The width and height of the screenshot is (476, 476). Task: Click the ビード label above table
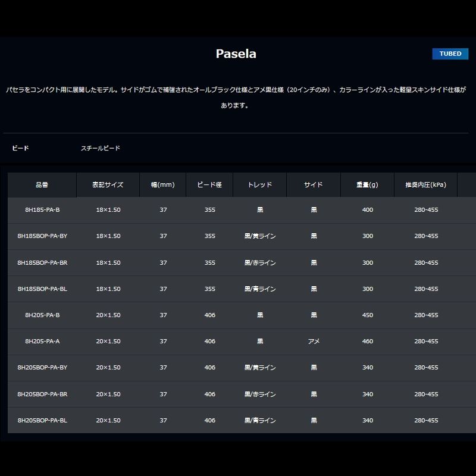coord(20,148)
